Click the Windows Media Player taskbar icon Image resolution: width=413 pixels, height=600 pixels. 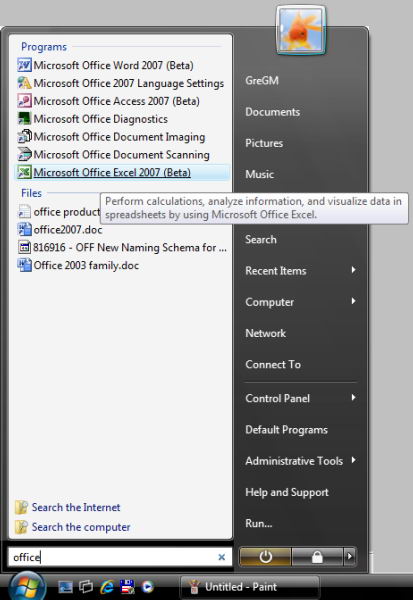[147, 586]
